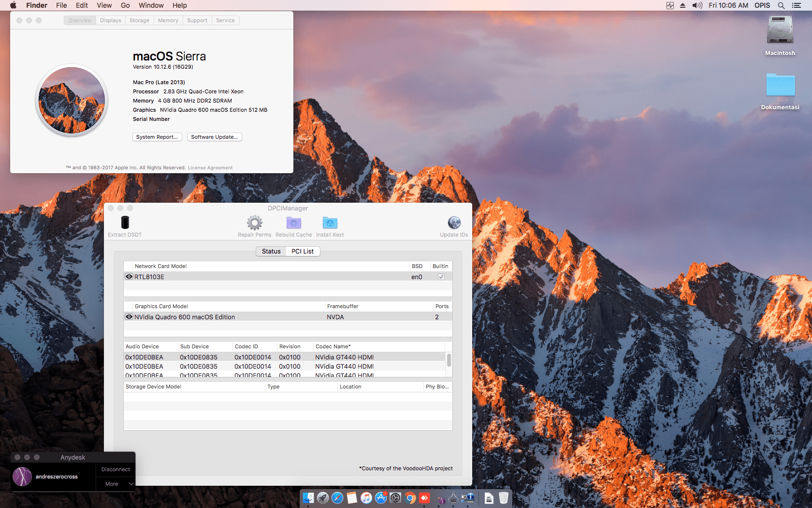Click the License Agreement link

(210, 167)
